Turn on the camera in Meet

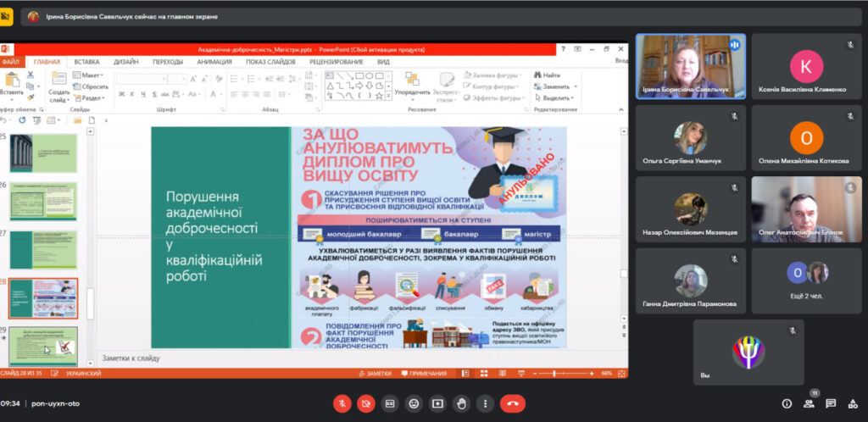(366, 403)
